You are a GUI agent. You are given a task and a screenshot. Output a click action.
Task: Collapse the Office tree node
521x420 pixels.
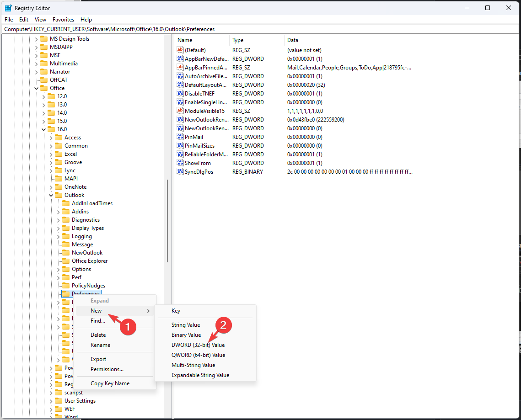pos(36,88)
